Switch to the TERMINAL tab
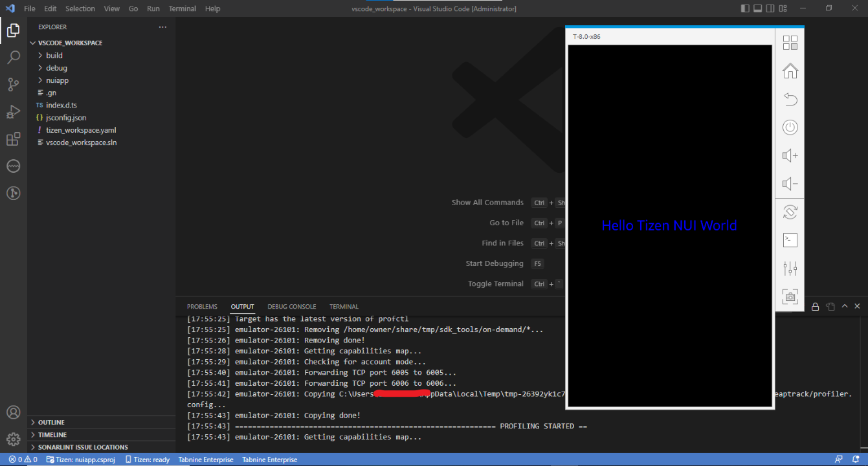The image size is (868, 466). tap(344, 306)
